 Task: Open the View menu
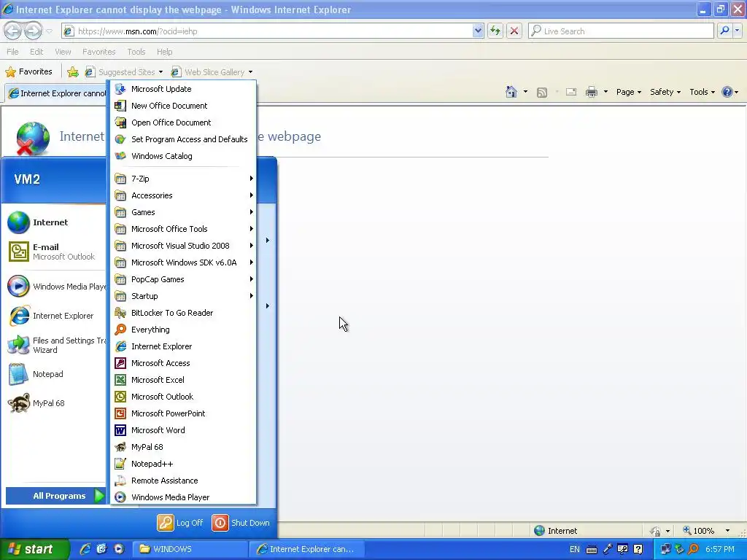point(63,52)
